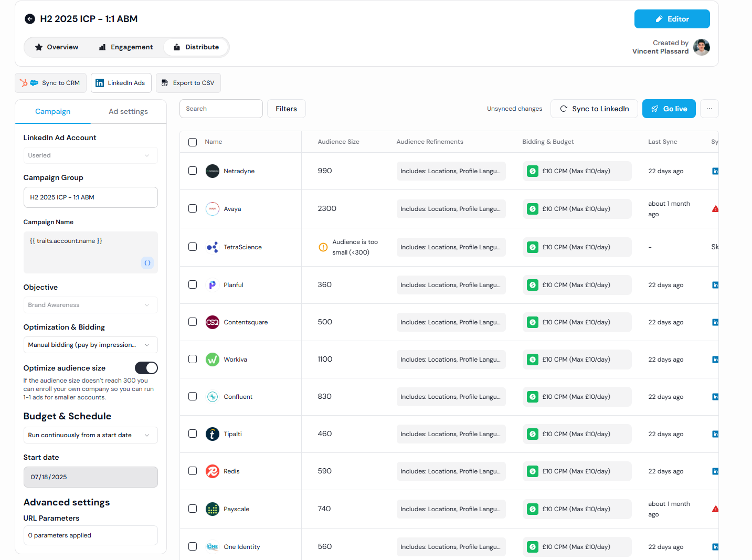
Task: Open Avaya bidding and budget selector
Action: point(577,209)
